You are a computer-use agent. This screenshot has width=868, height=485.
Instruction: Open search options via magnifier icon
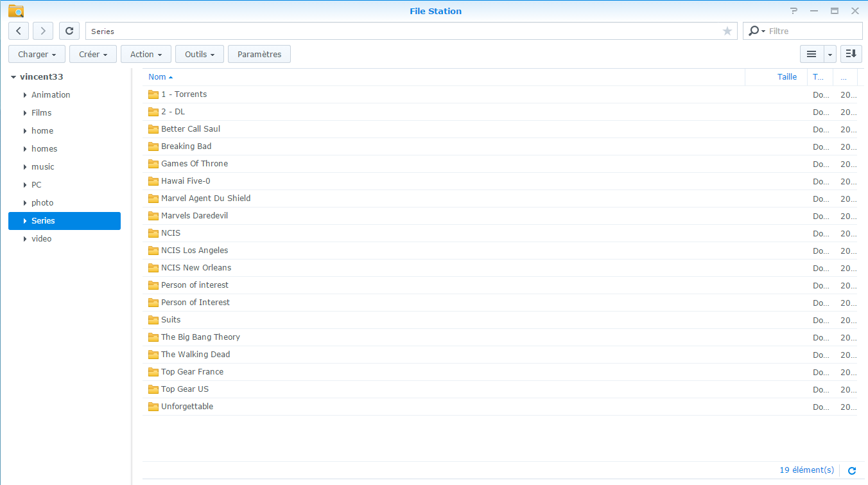point(756,31)
